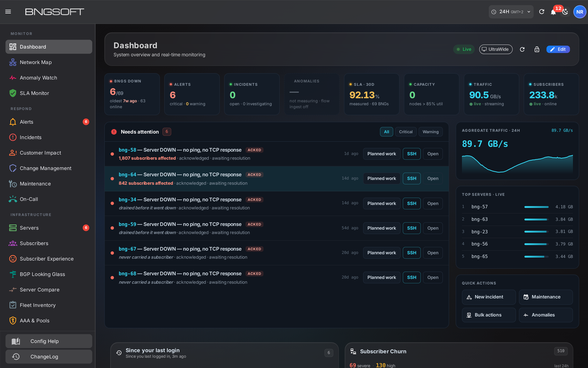
Task: Click the notifications bell icon
Action: tap(553, 12)
